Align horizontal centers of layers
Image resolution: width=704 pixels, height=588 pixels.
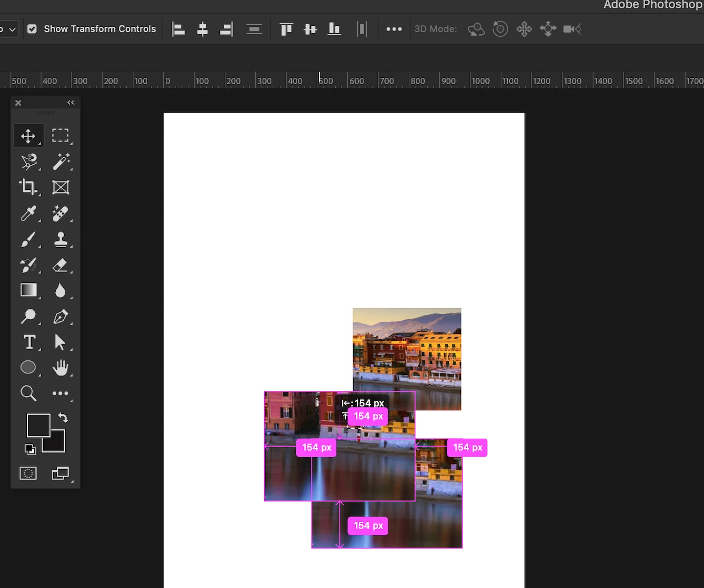[202, 29]
